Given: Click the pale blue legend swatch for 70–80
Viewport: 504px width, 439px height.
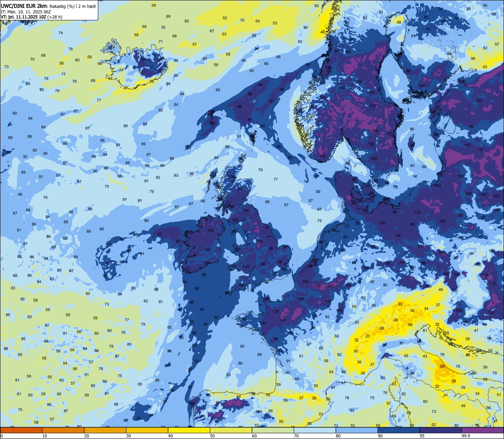Looking at the screenshot, I should (315, 430).
